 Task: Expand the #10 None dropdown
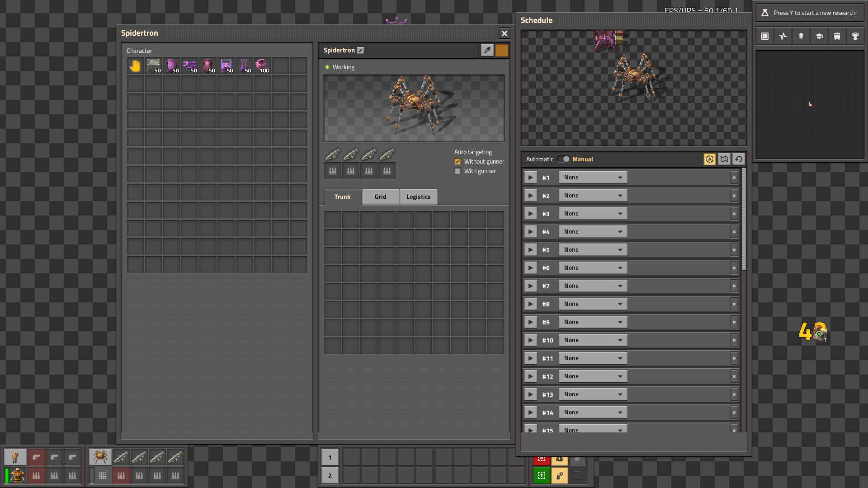click(593, 340)
